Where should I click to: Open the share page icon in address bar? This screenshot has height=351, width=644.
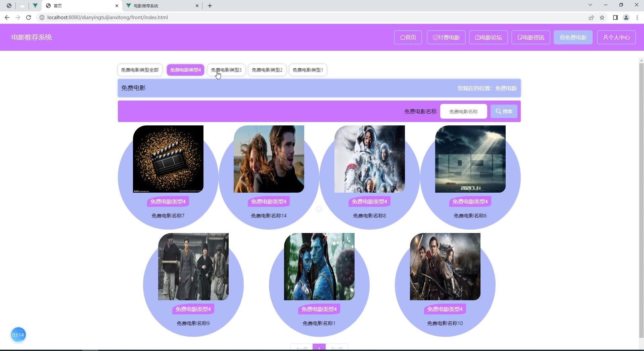[x=591, y=17]
